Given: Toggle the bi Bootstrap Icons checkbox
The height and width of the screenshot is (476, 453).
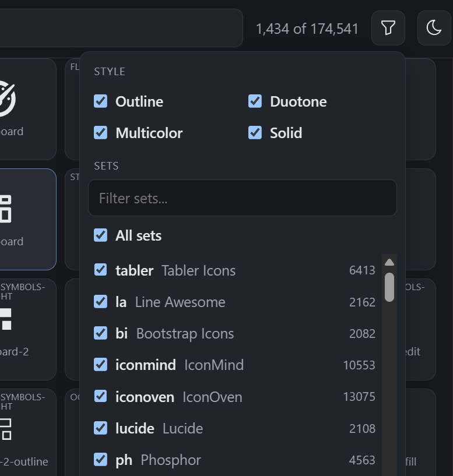Looking at the screenshot, I should [x=100, y=333].
